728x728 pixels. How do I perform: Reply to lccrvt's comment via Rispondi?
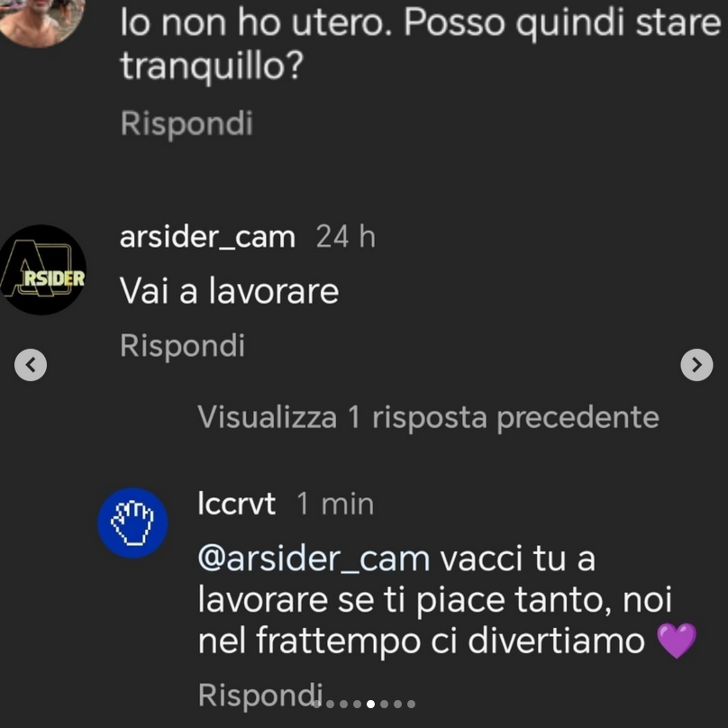click(x=260, y=695)
